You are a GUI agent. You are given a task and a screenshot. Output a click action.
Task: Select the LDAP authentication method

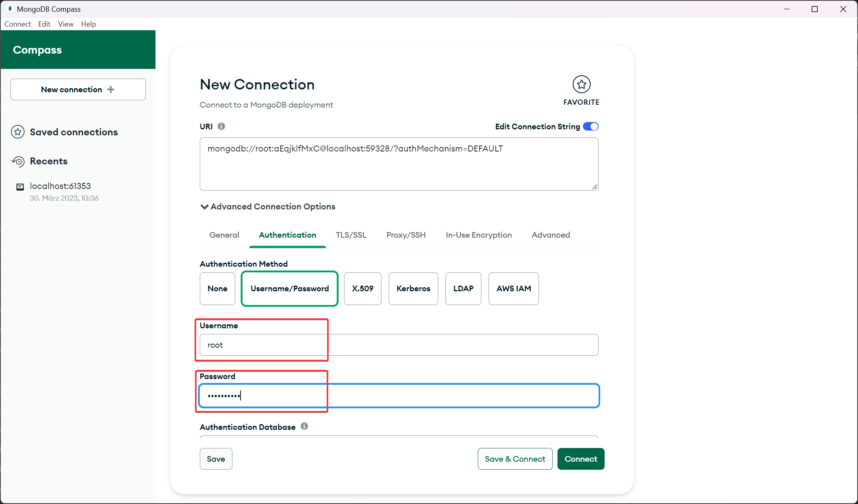[464, 288]
